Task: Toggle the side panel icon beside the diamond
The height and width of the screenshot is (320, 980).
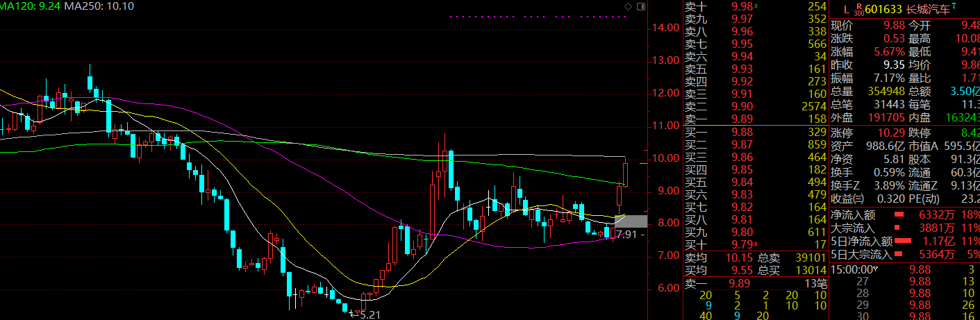Action: click(639, 7)
